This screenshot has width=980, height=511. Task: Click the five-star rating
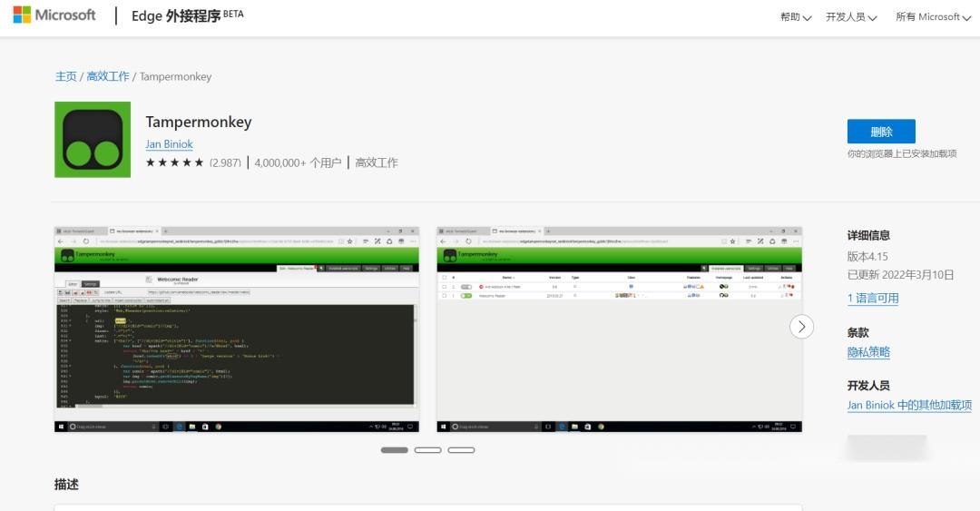(x=174, y=162)
